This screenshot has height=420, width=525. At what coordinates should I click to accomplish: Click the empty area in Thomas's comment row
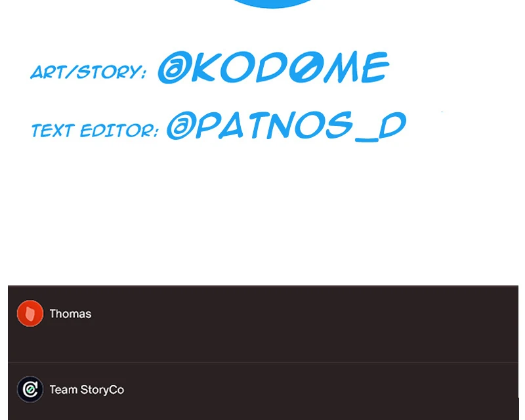point(301,324)
